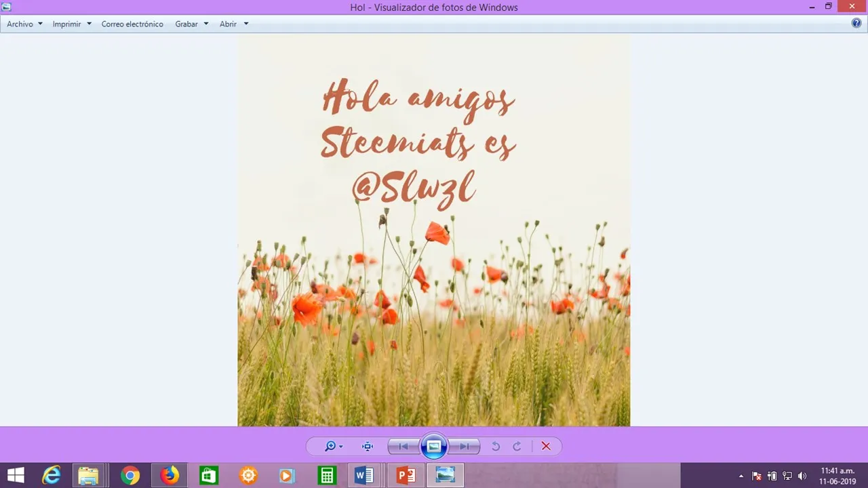
Task: Expand the Archivo dropdown menu
Action: click(x=24, y=24)
